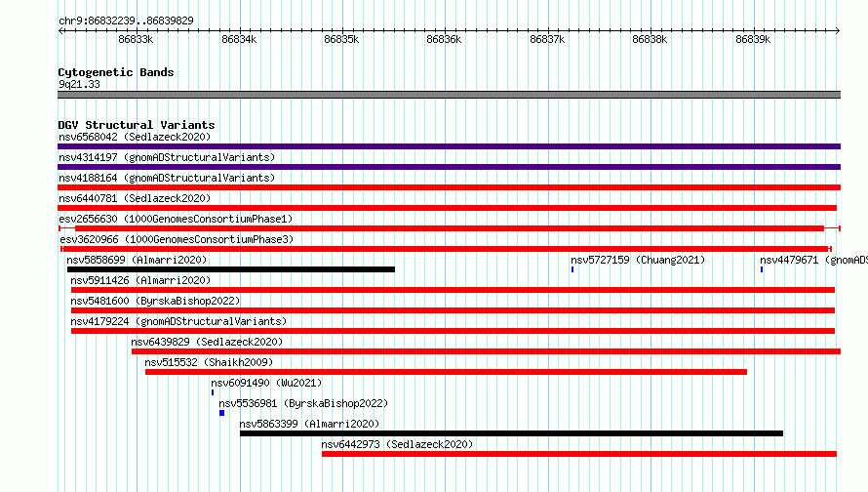Select the red bar of nsv6440781
The image size is (868, 492).
[448, 208]
